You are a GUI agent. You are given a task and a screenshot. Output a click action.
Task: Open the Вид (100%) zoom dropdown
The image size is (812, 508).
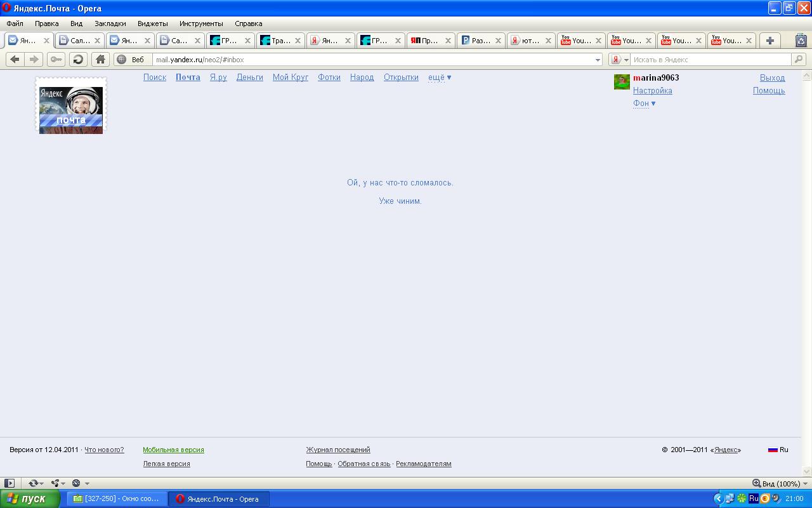[780, 483]
